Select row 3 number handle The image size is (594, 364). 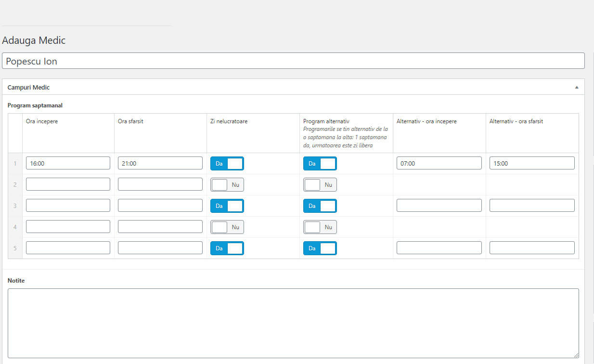tap(15, 206)
